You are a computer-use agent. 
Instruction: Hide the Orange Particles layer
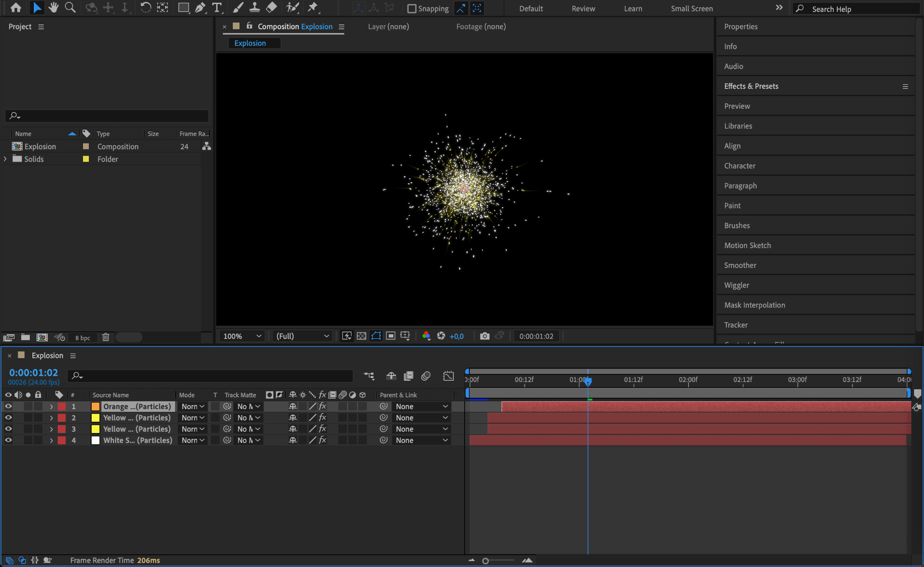[8, 406]
